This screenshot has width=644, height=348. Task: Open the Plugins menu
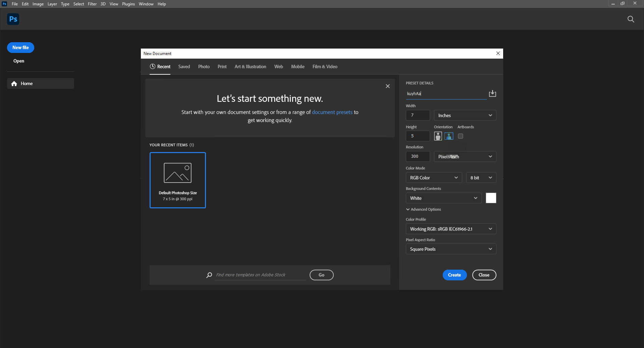[128, 4]
